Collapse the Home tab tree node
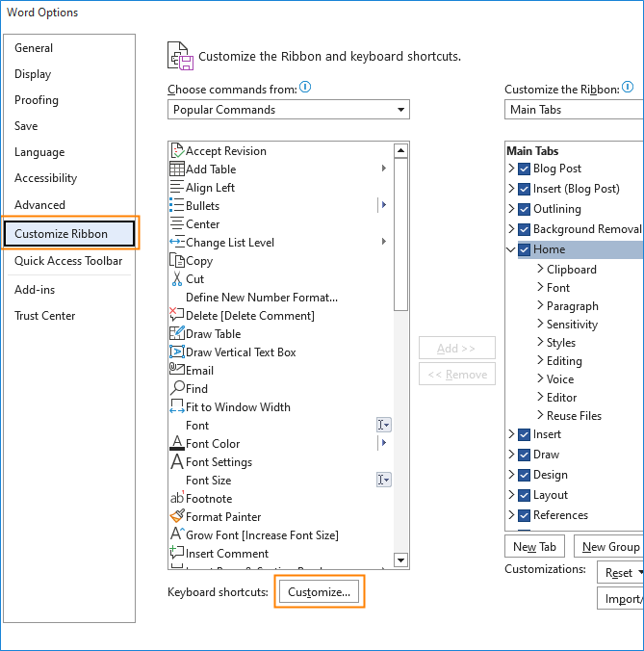This screenshot has height=651, width=644. point(511,249)
